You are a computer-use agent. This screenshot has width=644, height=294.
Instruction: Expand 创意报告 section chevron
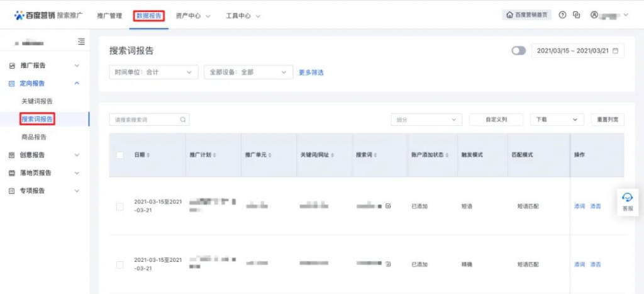pyautogui.click(x=77, y=155)
